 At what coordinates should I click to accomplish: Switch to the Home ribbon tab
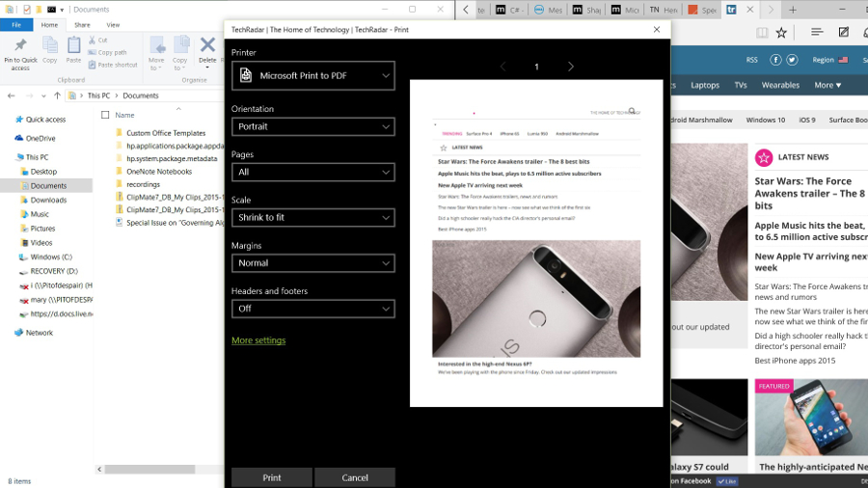click(49, 25)
